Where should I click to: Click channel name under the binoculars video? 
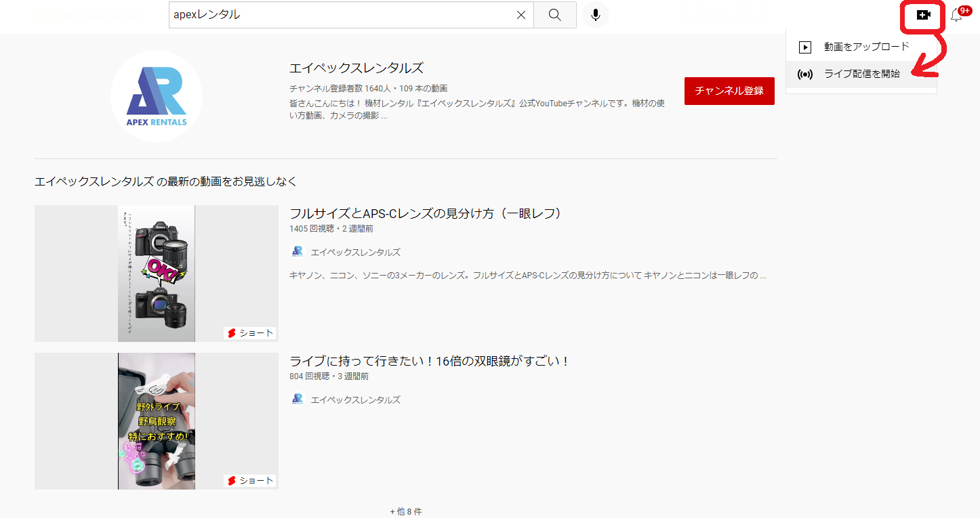tap(355, 400)
